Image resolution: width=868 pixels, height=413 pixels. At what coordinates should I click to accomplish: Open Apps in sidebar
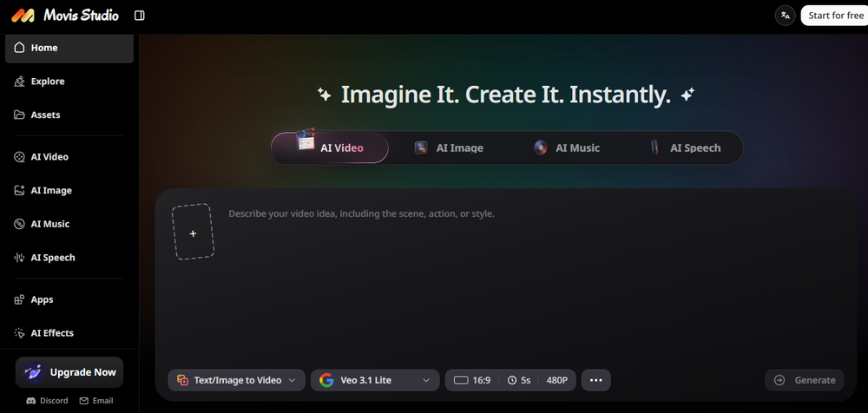(x=69, y=299)
